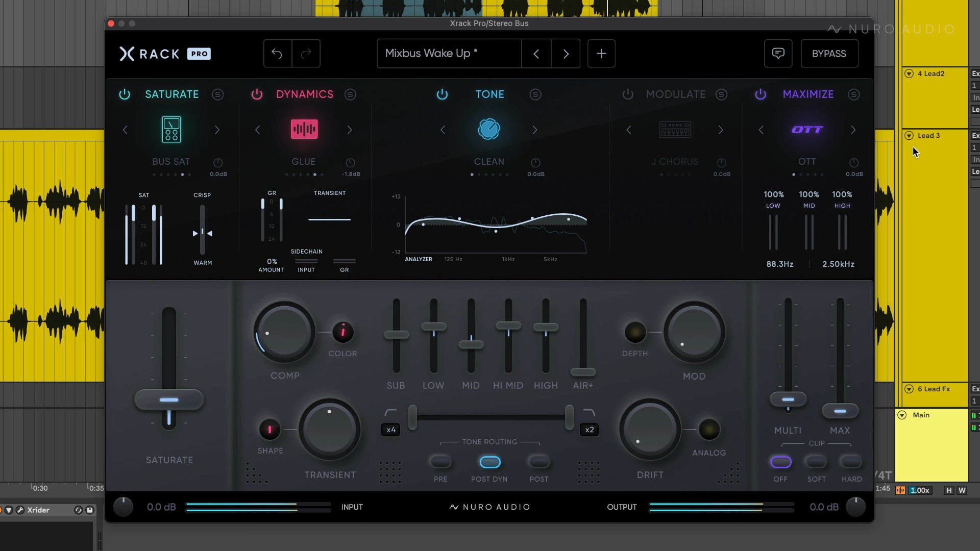Unfold the Lead 3 track
The width and height of the screenshot is (980, 551).
pos(909,136)
